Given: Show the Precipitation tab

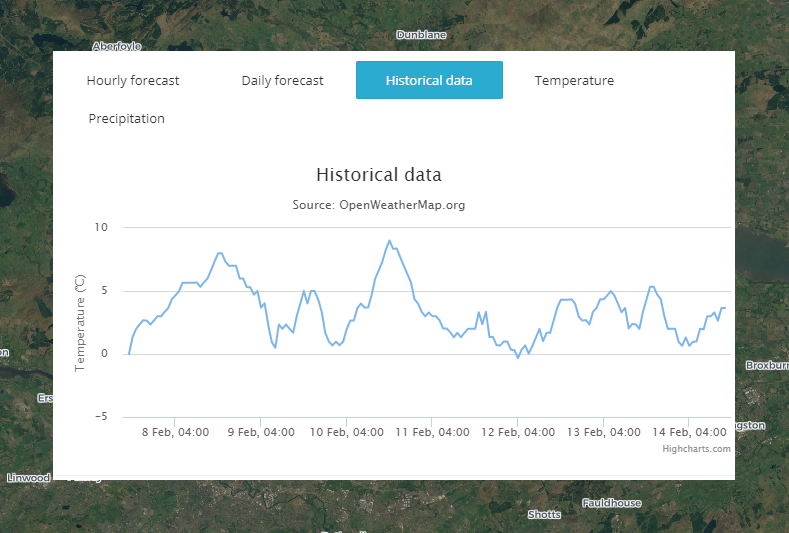Looking at the screenshot, I should pos(126,118).
